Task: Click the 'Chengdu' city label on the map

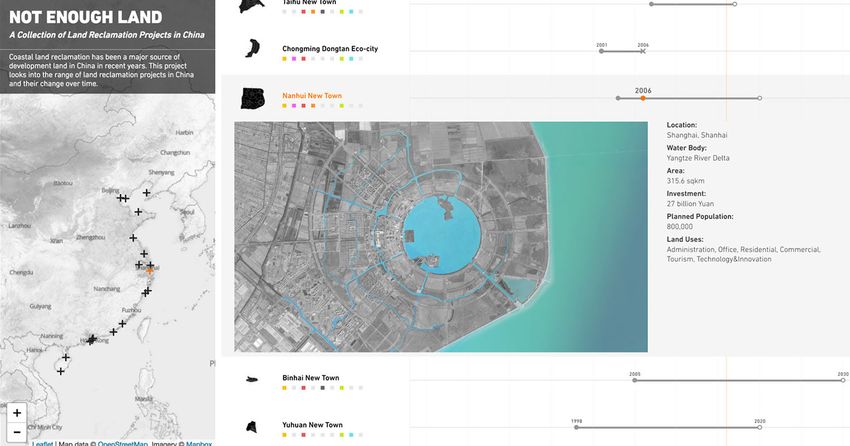Action: click(21, 272)
